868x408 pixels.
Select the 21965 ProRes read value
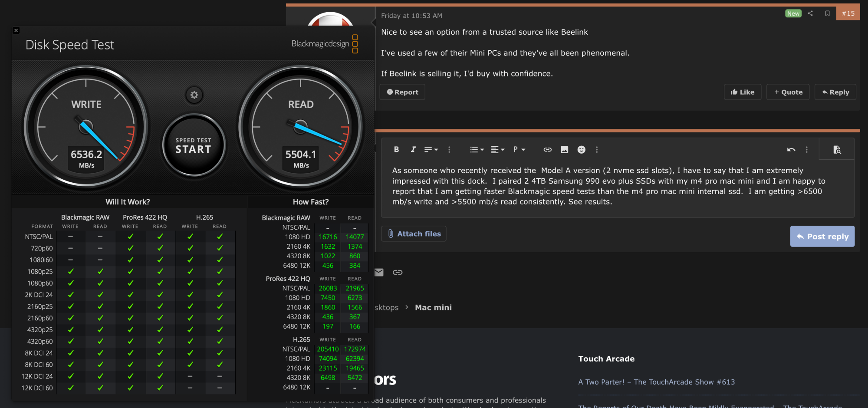355,288
